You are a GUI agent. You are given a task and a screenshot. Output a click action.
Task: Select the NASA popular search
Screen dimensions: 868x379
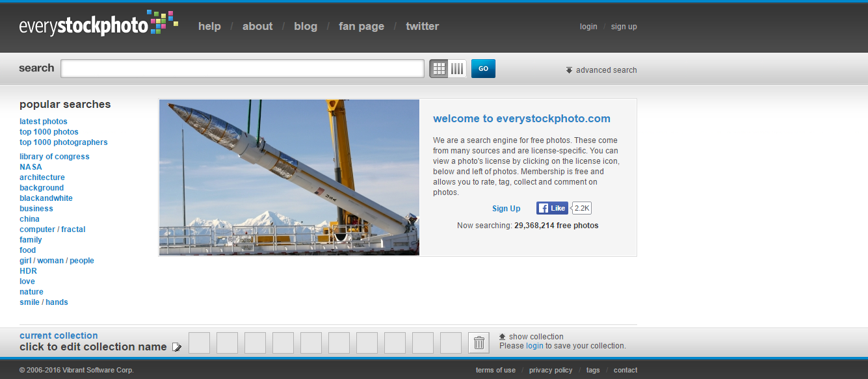tap(31, 167)
